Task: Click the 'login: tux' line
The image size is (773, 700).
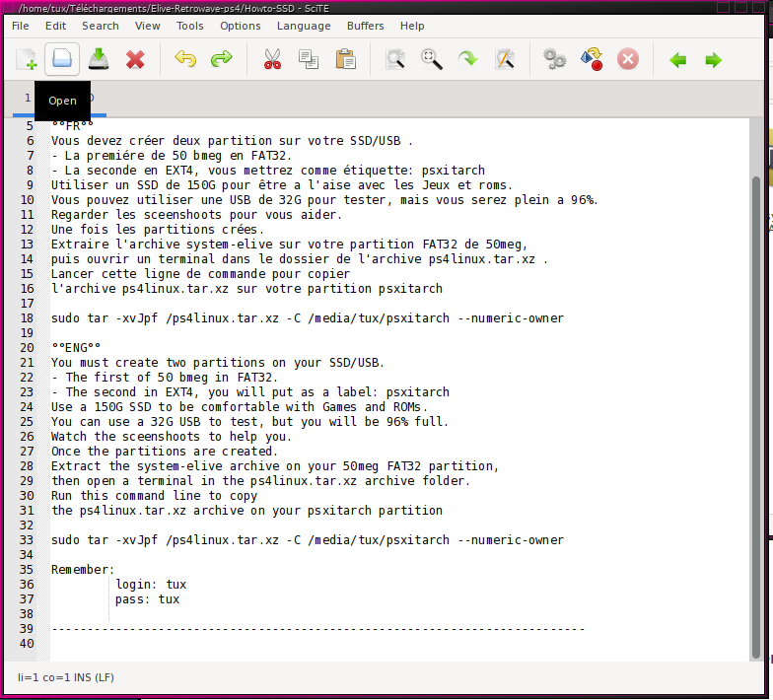Action: point(151,584)
